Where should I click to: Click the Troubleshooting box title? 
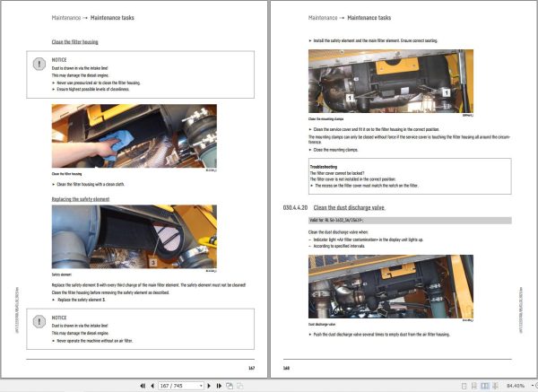click(x=324, y=167)
